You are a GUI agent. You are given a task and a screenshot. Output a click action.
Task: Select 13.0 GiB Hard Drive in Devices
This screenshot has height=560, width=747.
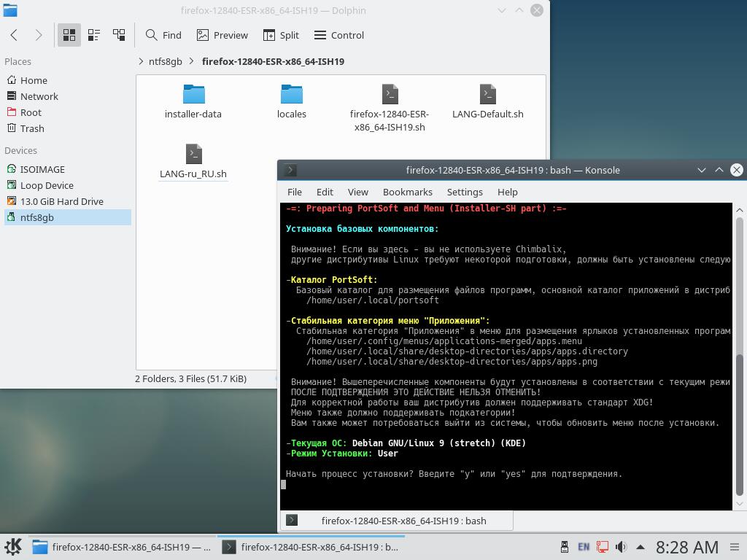[61, 201]
